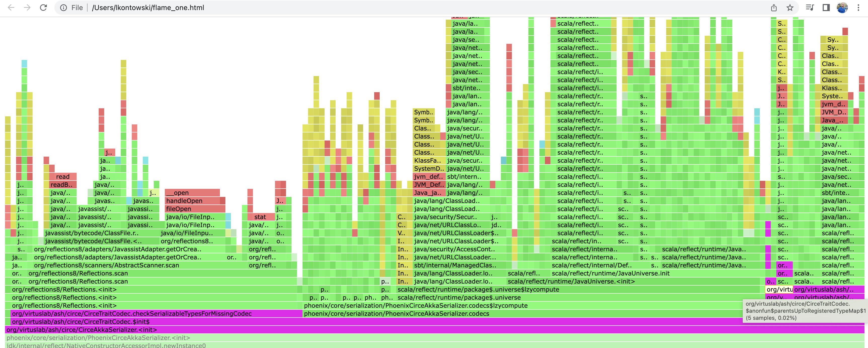Reload the flame_one.html page
This screenshot has height=348, width=868.
(x=44, y=7)
